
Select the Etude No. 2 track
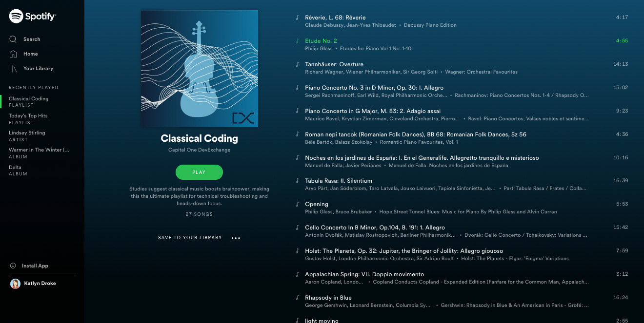(461, 44)
